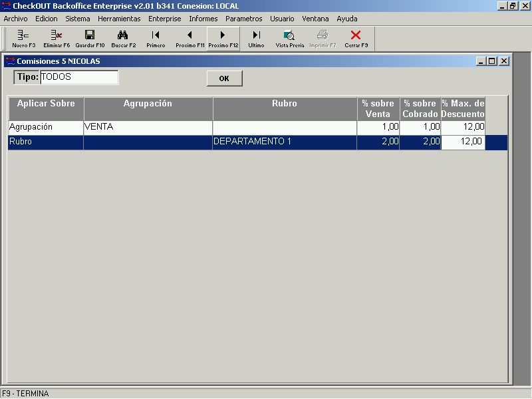Click the empty Agrupación cell of Rubro row
Screen dimensions: 532x399
[x=148, y=142]
